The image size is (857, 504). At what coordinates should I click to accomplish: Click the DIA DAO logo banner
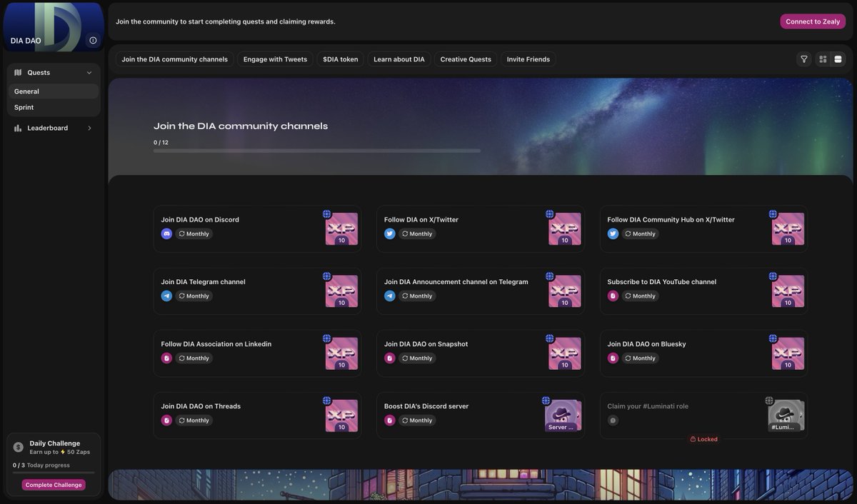[x=54, y=27]
